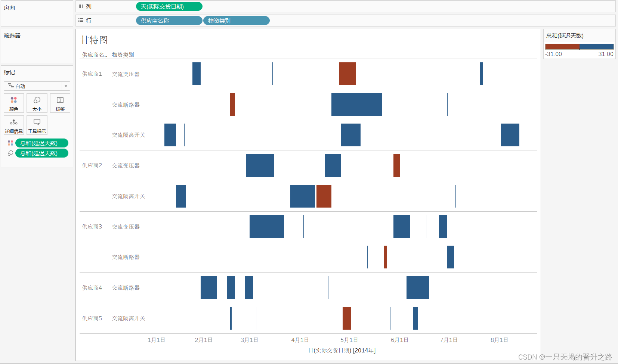Click the -31.00 legend minimum value
The image size is (618, 364).
coord(553,54)
